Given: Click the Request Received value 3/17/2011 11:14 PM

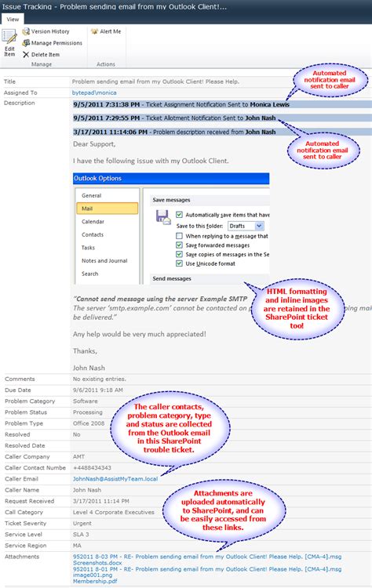Looking at the screenshot, I should coord(101,501).
